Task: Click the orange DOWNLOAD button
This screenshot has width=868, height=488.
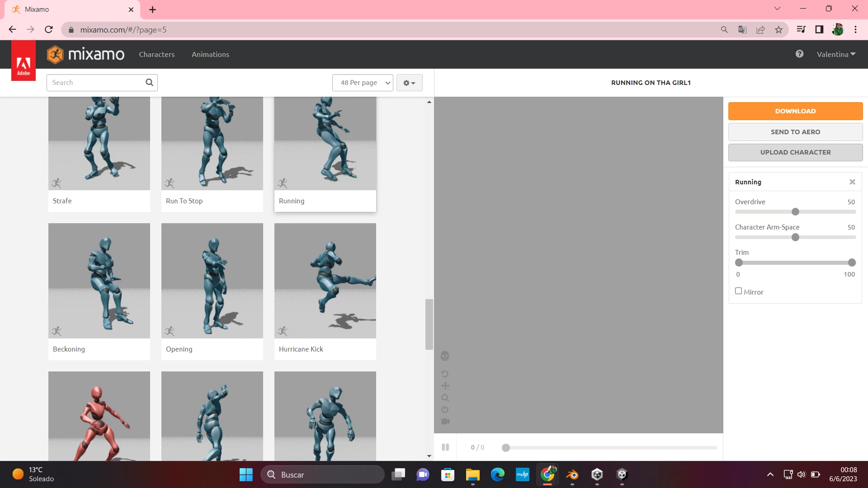Action: coord(795,111)
